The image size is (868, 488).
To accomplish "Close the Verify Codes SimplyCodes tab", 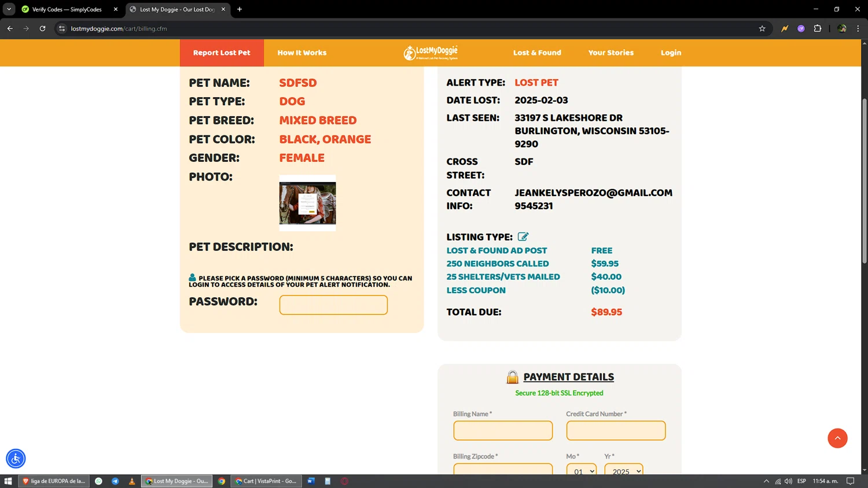I will point(116,9).
